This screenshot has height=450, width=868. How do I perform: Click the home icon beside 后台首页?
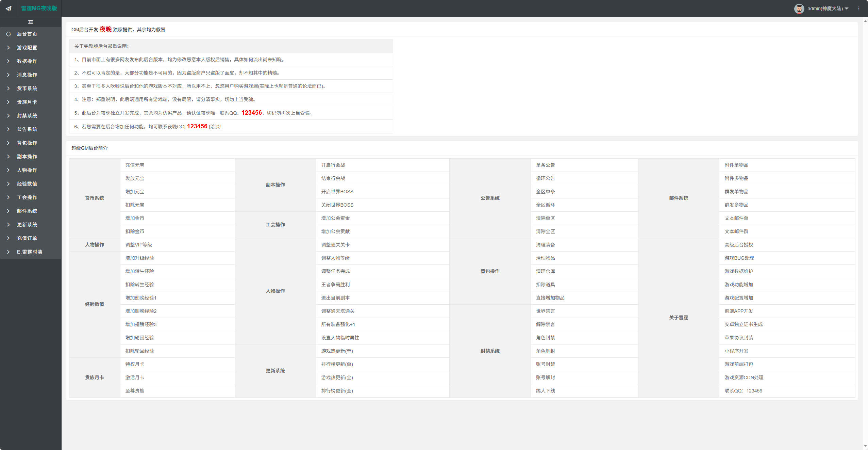(9, 34)
